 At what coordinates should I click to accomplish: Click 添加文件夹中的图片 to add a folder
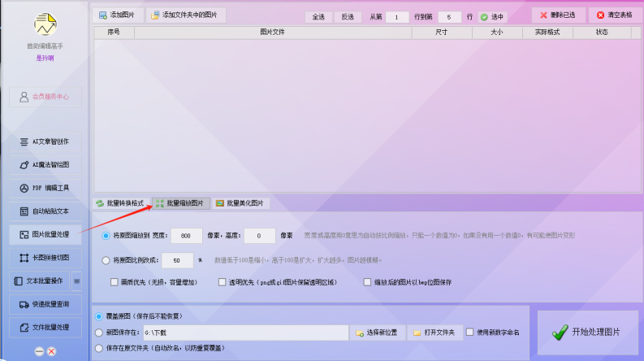186,15
